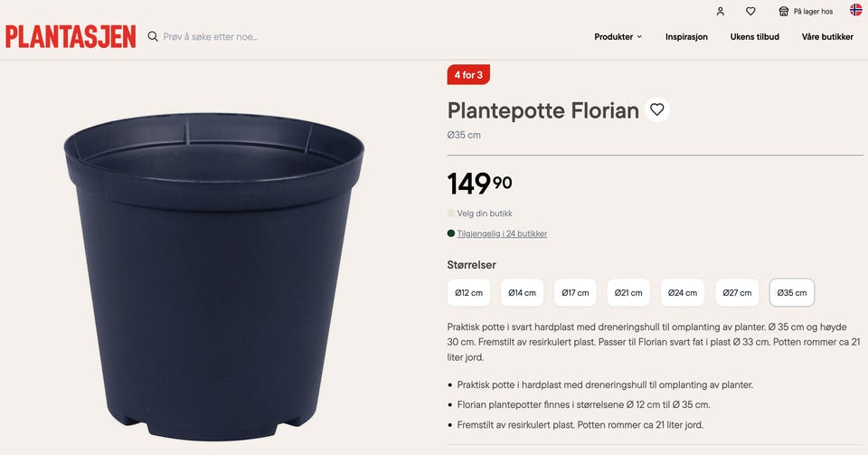Click the 4 for 3 offer badge
The image size is (868, 455).
click(x=468, y=75)
